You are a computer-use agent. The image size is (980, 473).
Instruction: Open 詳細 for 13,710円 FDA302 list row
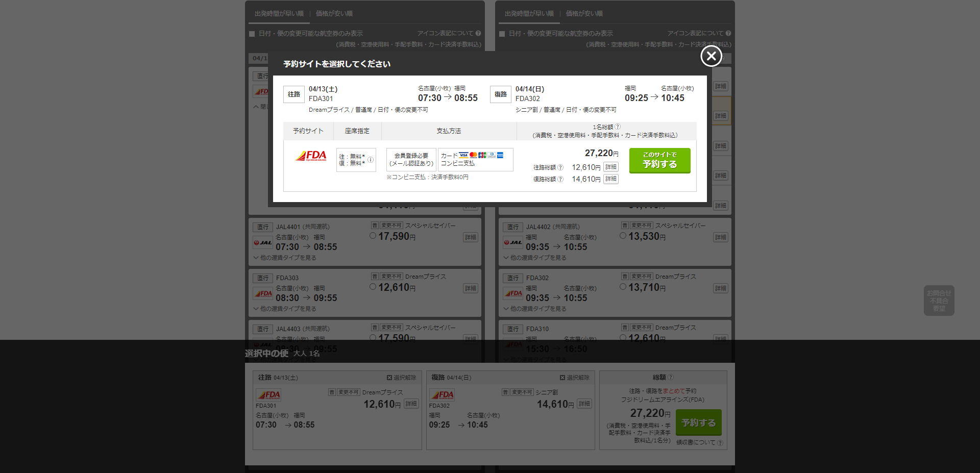click(x=721, y=288)
